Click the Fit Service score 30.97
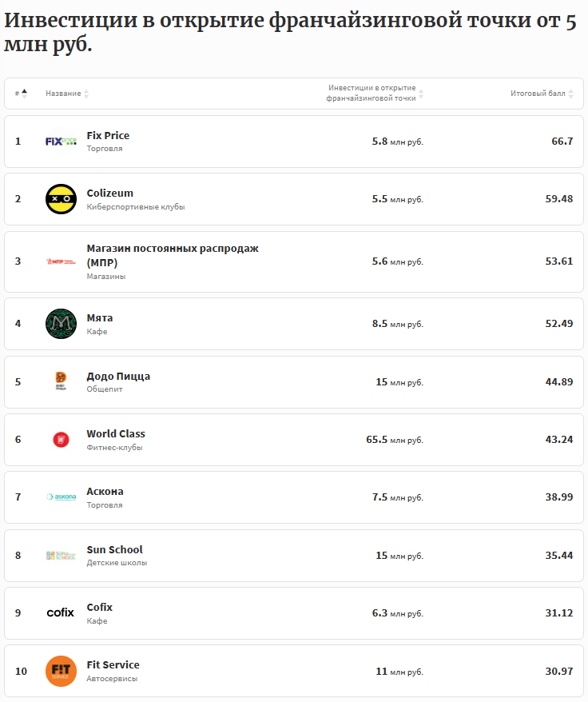588x702 pixels. 558,671
